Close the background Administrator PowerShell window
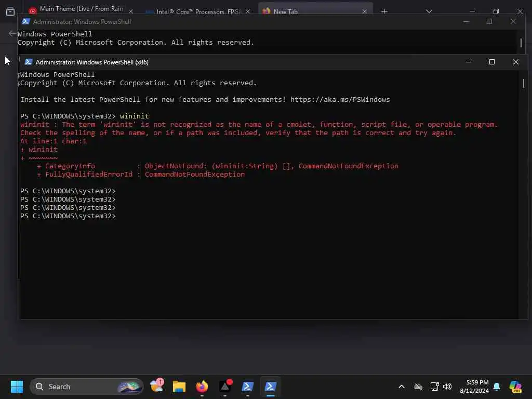The height and width of the screenshot is (399, 532). pyautogui.click(x=513, y=21)
